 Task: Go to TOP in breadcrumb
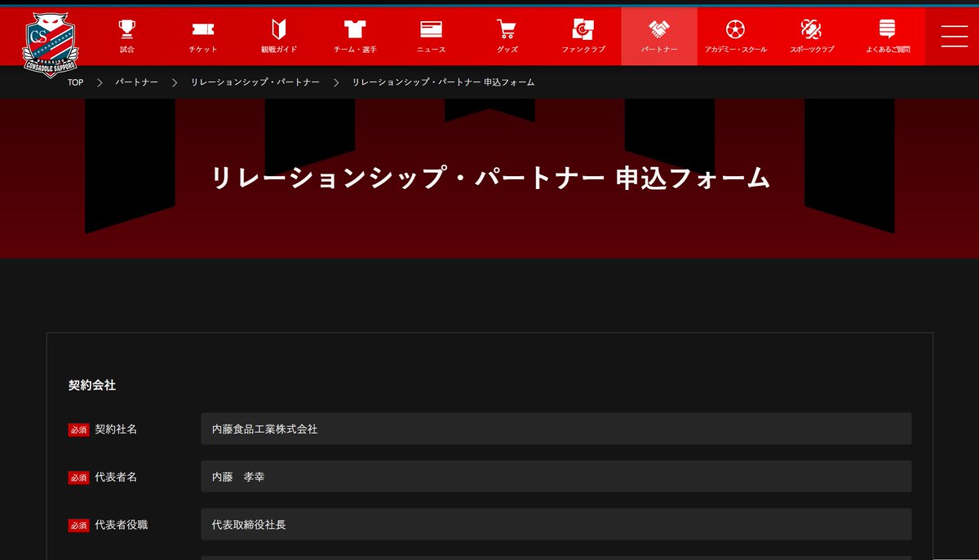pos(75,82)
